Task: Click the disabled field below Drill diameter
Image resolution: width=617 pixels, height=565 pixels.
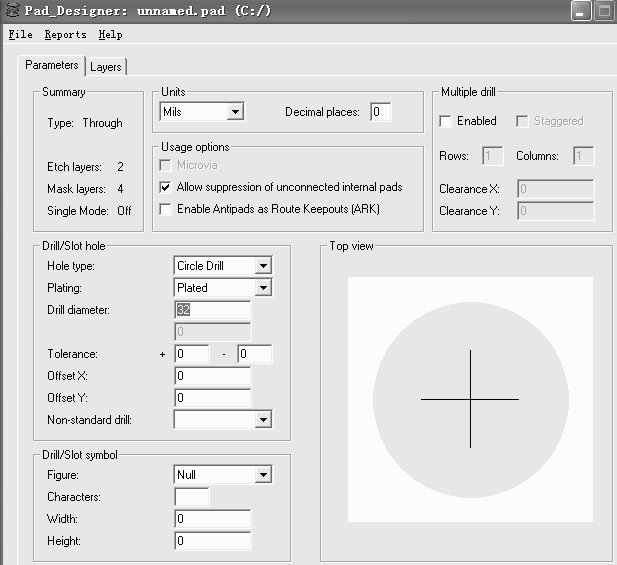Action: point(212,332)
